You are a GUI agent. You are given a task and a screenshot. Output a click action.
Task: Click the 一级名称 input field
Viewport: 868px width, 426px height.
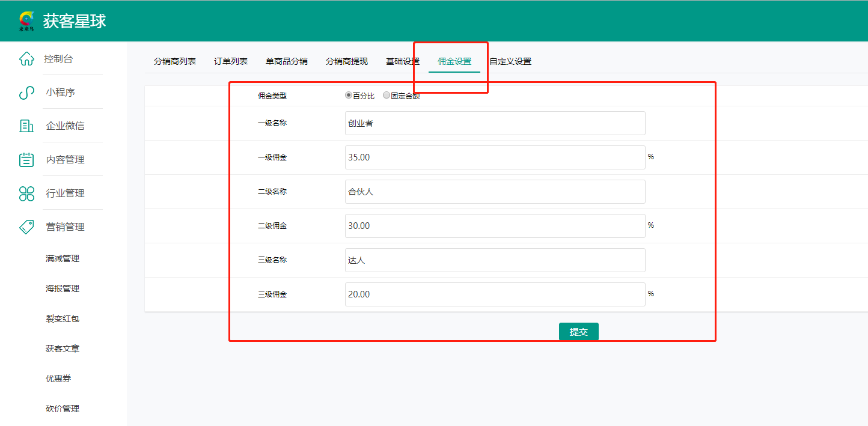pos(495,123)
